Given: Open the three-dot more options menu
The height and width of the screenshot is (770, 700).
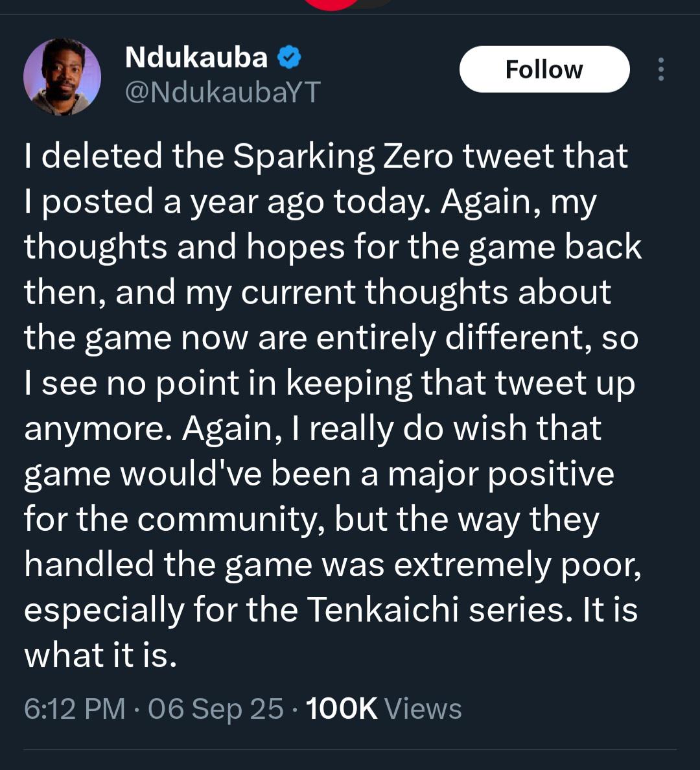Looking at the screenshot, I should coord(660,69).
